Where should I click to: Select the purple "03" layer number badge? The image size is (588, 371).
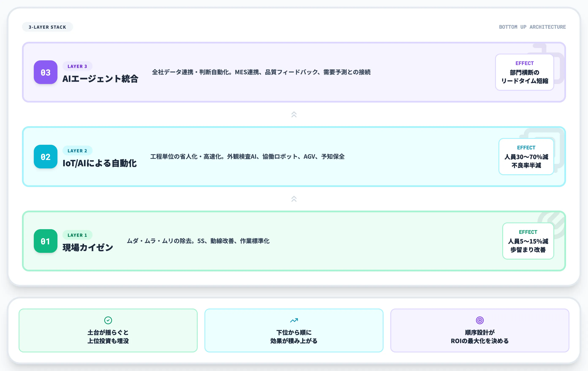[45, 72]
